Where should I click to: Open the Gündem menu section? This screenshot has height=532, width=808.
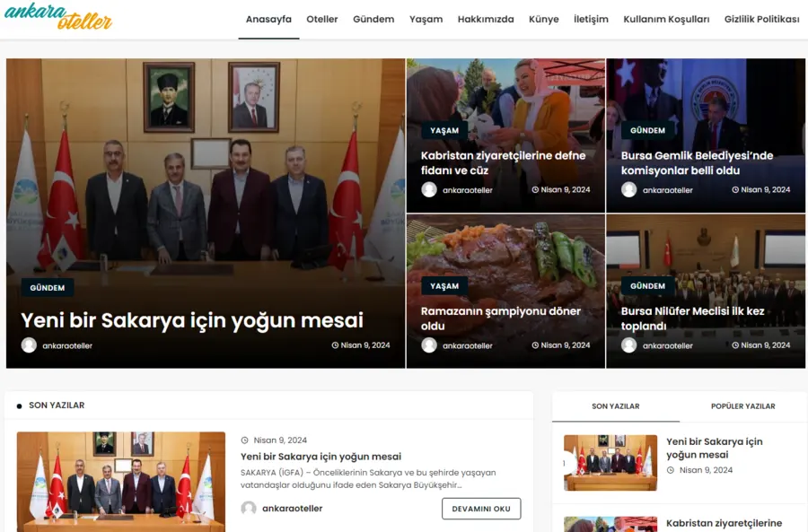373,20
